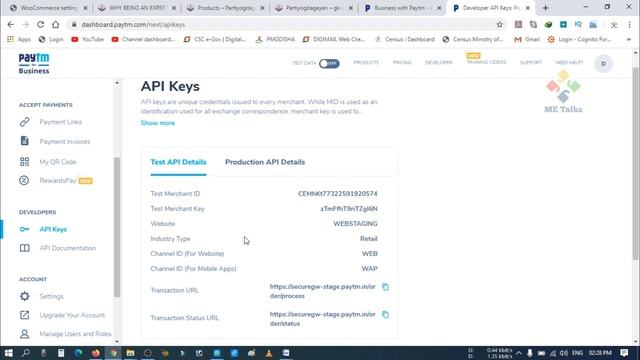
Task: Open My QR Code in sidebar
Action: click(x=58, y=162)
